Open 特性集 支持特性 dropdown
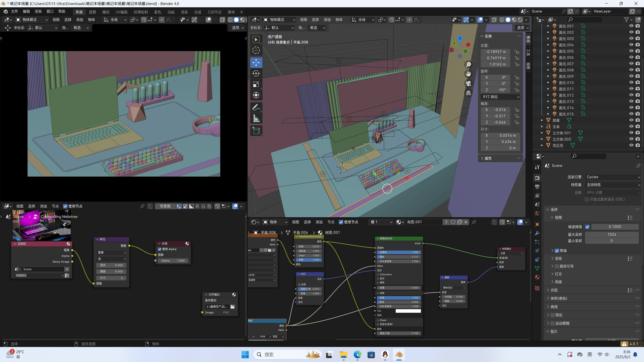The width and height of the screenshot is (644, 362). 613,185
